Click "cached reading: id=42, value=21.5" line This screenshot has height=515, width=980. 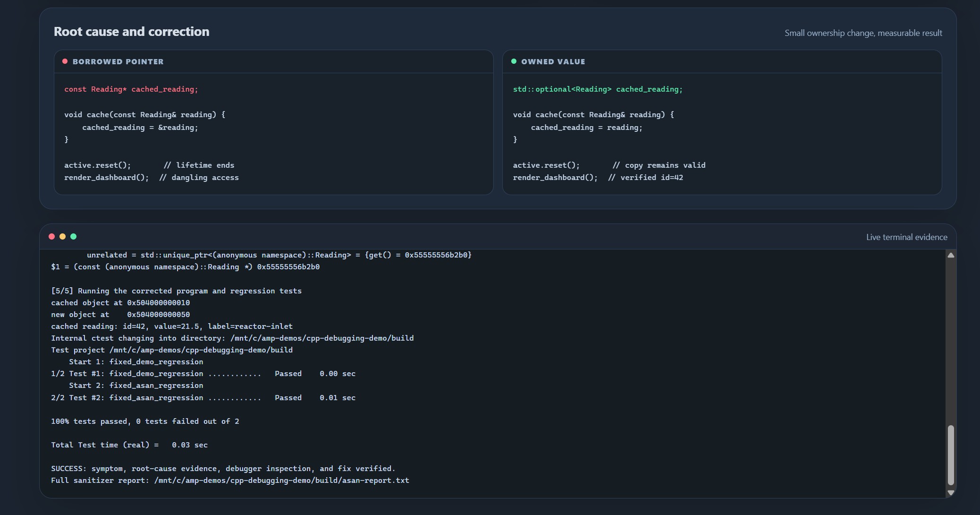(172, 326)
